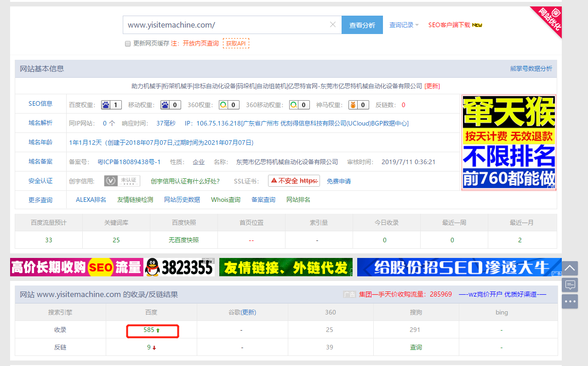588x366 pixels.
Task: Click the 更新 link after the site title
Action: coord(432,86)
